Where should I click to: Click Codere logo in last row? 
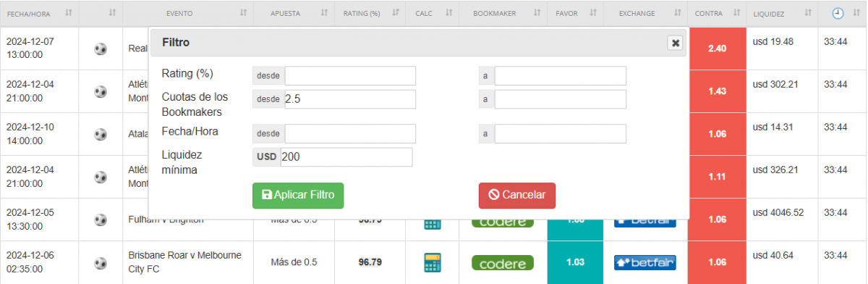503,262
